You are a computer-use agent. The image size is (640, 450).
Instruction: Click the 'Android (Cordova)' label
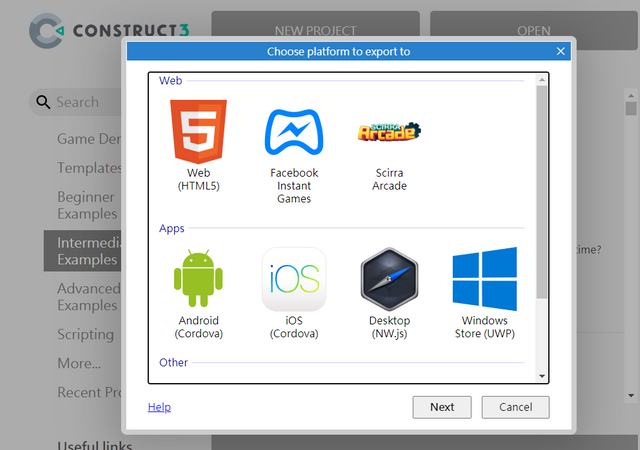coord(198,327)
